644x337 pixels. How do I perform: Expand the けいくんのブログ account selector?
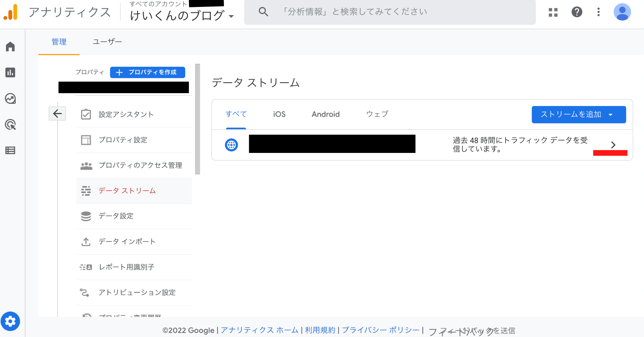(x=182, y=15)
